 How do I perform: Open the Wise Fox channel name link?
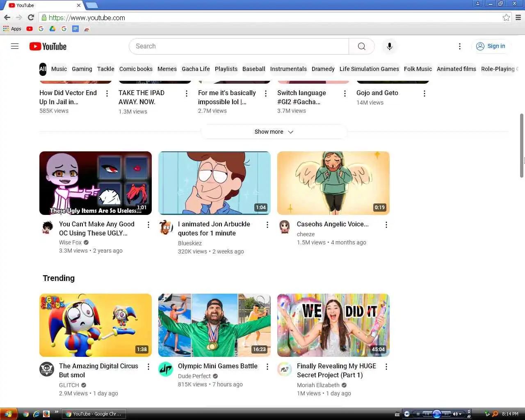(x=70, y=242)
